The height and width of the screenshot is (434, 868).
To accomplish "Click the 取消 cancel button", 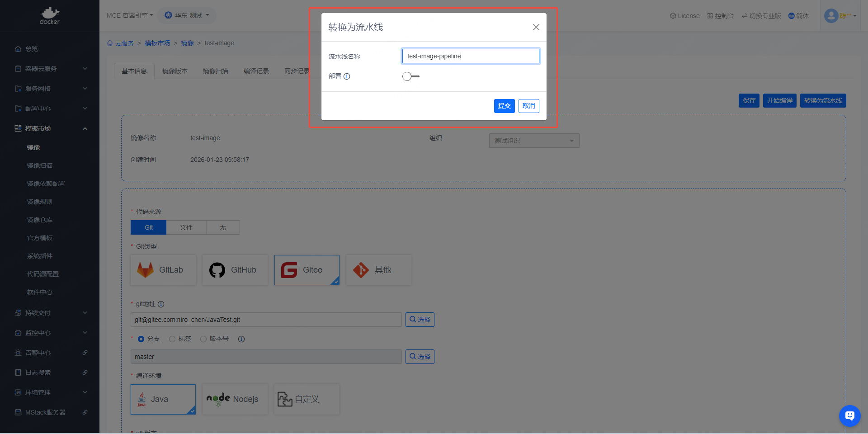I will coord(528,106).
